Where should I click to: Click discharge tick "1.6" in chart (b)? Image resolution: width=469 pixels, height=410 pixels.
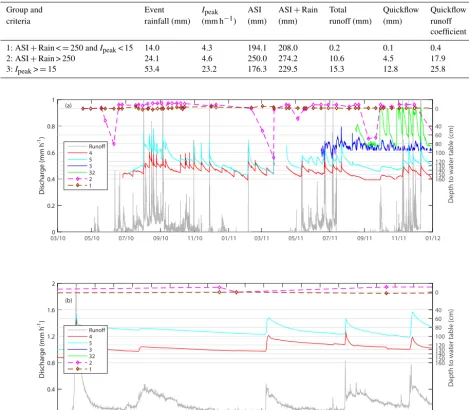[51, 310]
